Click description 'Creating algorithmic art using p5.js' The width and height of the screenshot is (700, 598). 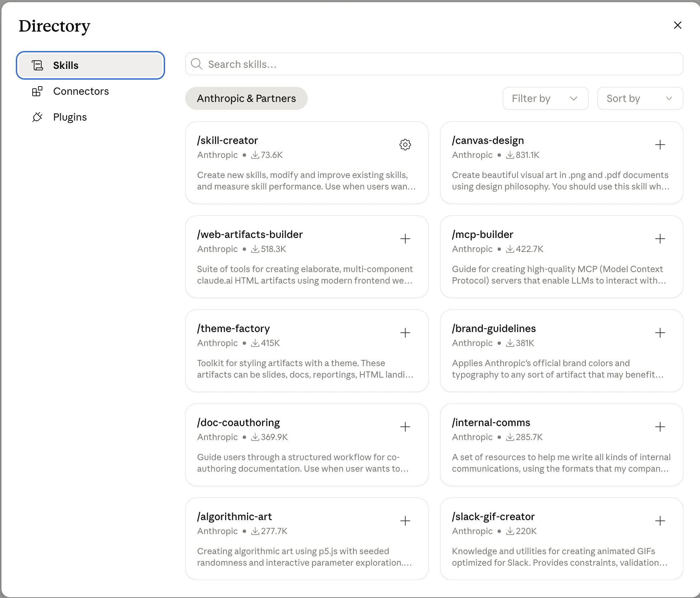click(x=304, y=557)
